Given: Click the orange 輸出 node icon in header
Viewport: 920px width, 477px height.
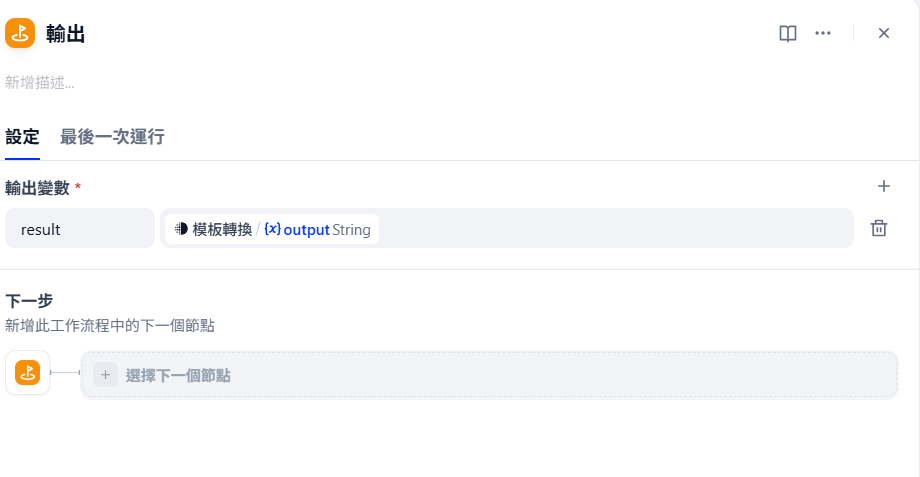Looking at the screenshot, I should [x=20, y=33].
